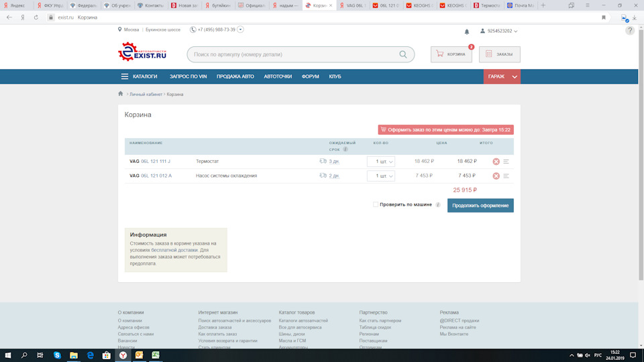This screenshot has width=644, height=362.
Task: Open notifications bell icon
Action: coord(467,32)
